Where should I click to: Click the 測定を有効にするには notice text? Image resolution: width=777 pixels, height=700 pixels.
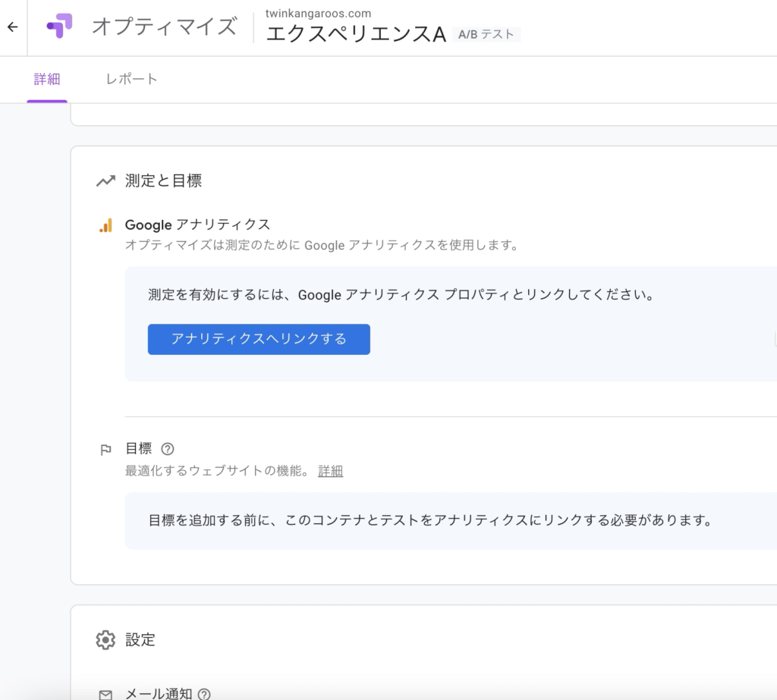click(x=401, y=295)
